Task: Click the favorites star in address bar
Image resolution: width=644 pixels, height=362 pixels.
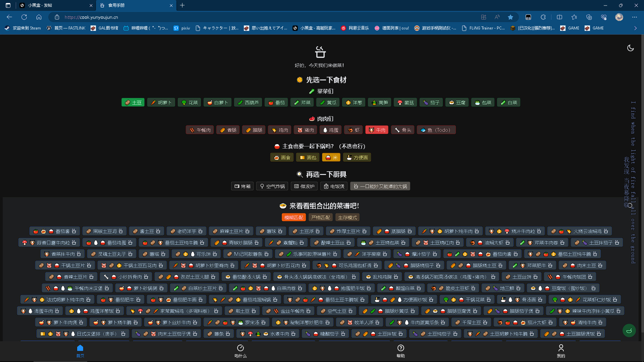Action: [x=511, y=17]
